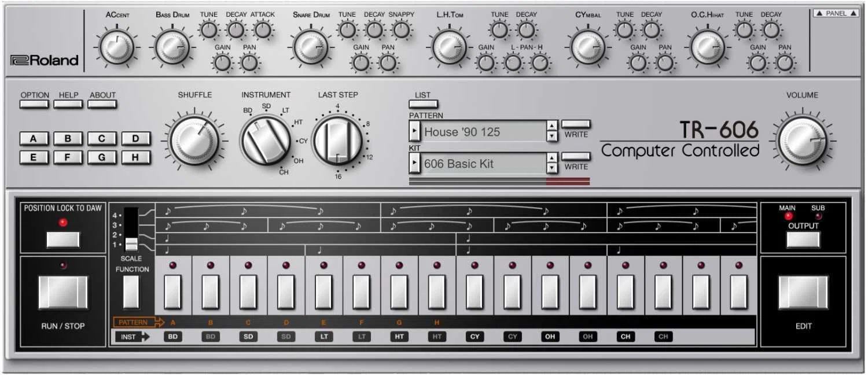This screenshot has width=868, height=380.
Task: Click the Snare Drum Snappy knob
Action: pos(400,29)
